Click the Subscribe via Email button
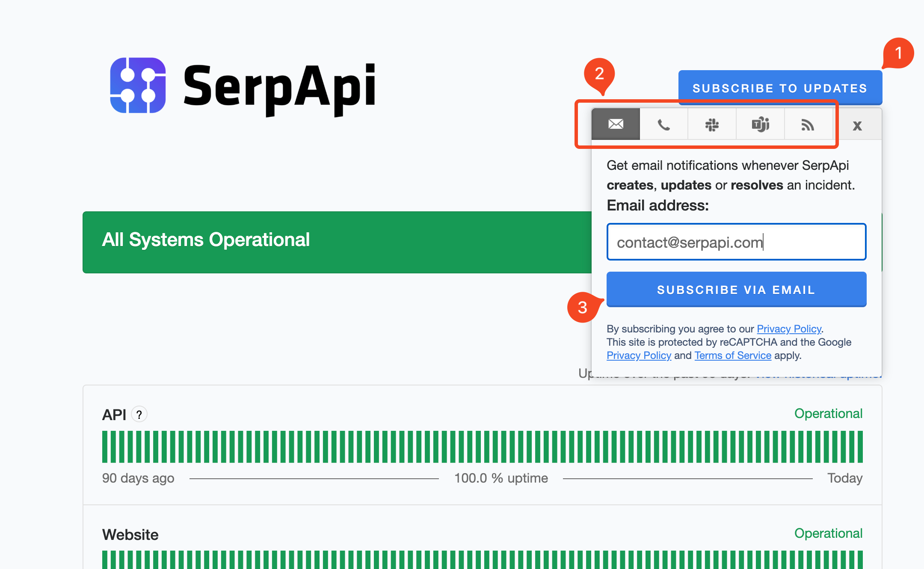This screenshot has width=924, height=569. (x=736, y=290)
